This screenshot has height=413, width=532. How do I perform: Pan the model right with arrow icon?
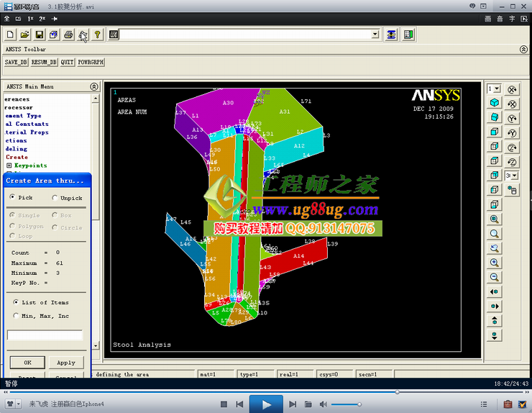[495, 306]
